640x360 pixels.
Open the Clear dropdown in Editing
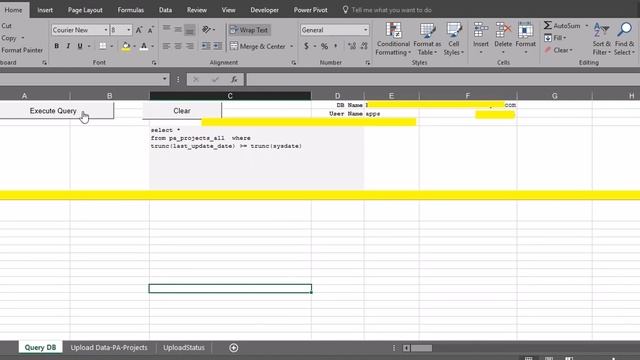coord(559,50)
